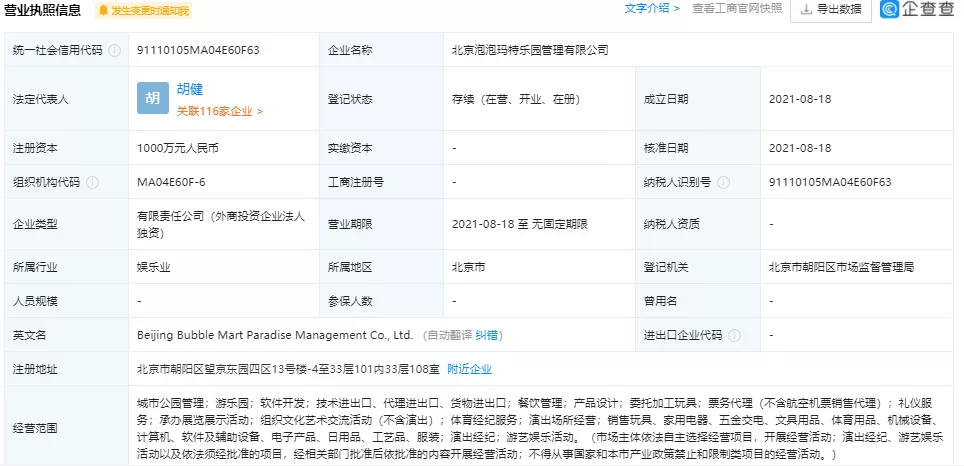The image size is (964, 466).
Task: Click industry value 娱乐业
Action: (154, 267)
